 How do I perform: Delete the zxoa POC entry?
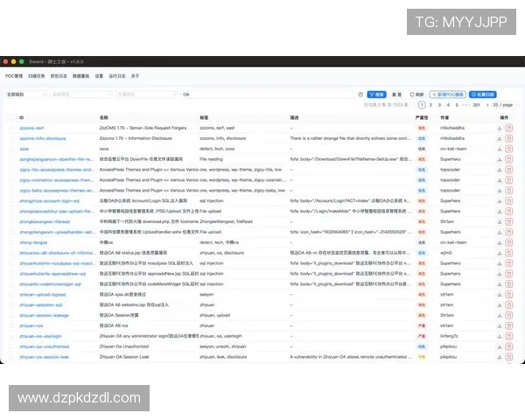point(509,149)
